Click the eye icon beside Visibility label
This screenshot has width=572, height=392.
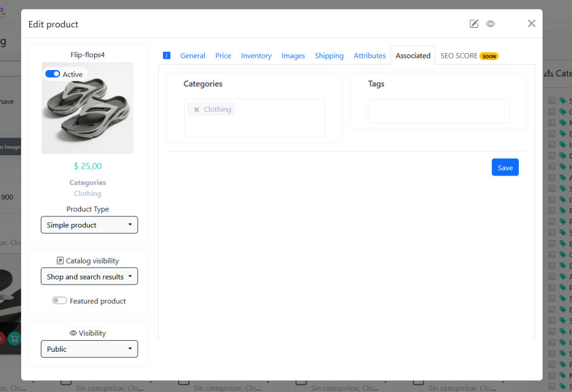click(x=73, y=333)
